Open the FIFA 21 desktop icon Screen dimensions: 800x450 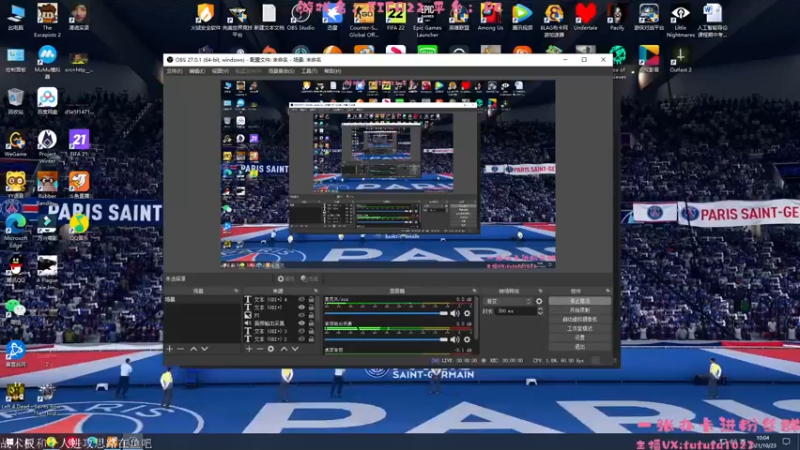(x=79, y=143)
